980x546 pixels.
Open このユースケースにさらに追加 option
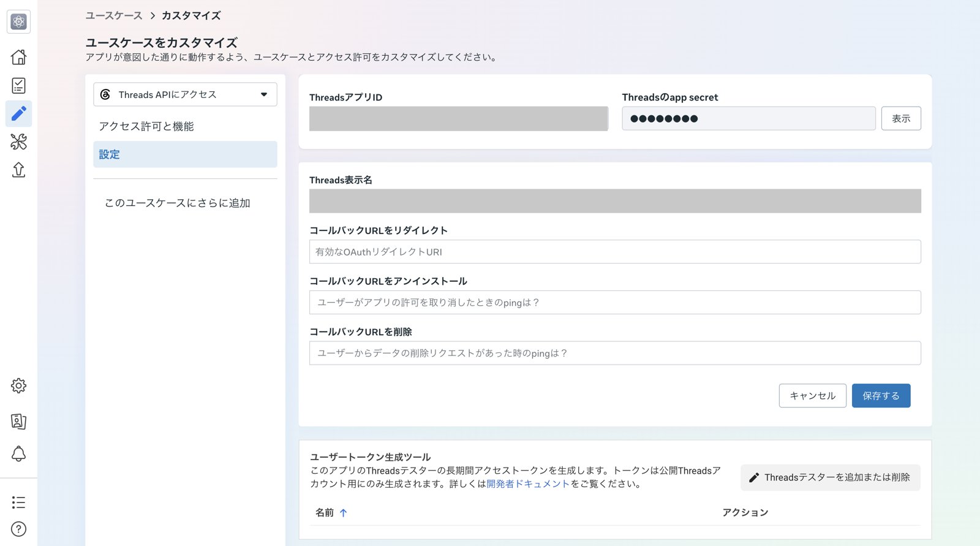(x=178, y=203)
